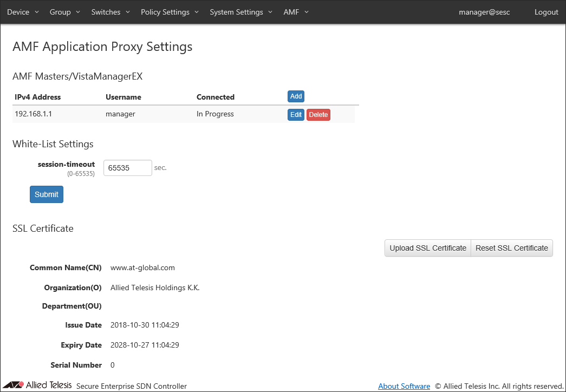The height and width of the screenshot is (392, 566).
Task: Open the About Software link
Action: point(404,386)
